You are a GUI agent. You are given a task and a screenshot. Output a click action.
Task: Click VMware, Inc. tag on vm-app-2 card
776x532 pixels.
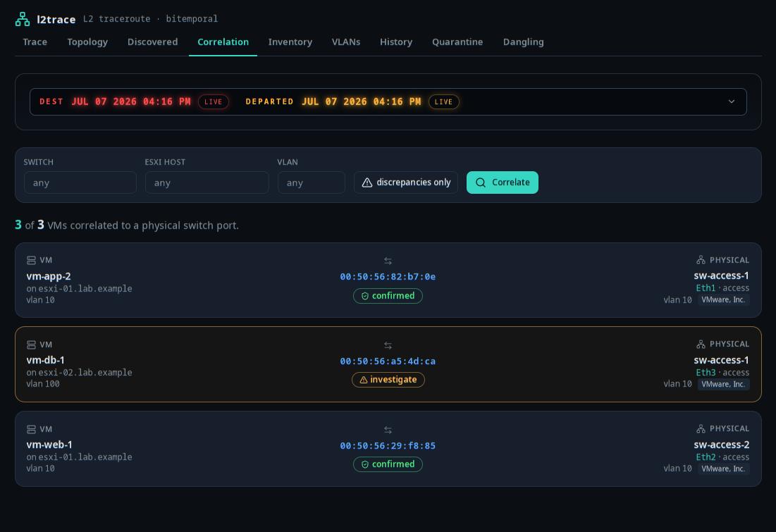(x=724, y=300)
